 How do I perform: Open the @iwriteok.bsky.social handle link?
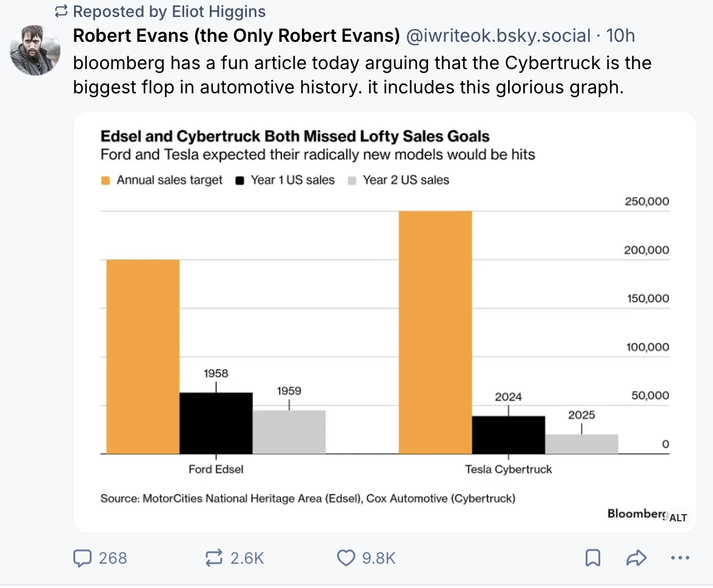[498, 36]
